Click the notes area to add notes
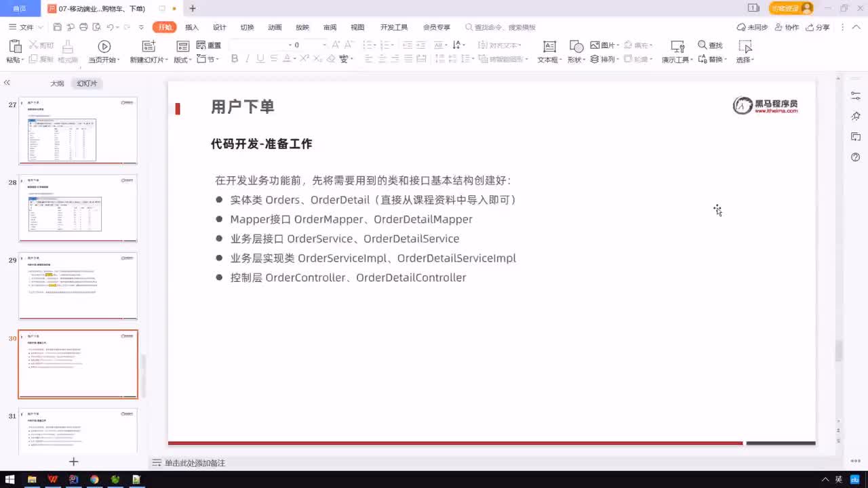 click(x=195, y=463)
